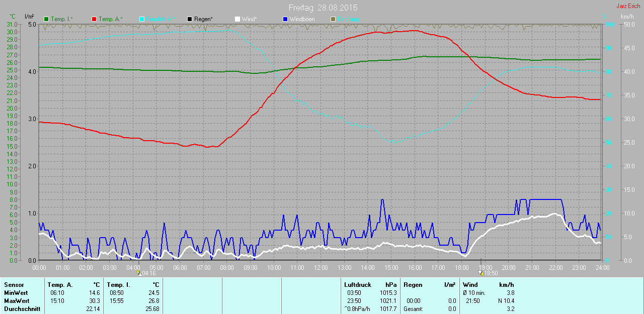The width and height of the screenshot is (644, 314).
Task: Click the Sensor column header
Action: click(x=14, y=285)
